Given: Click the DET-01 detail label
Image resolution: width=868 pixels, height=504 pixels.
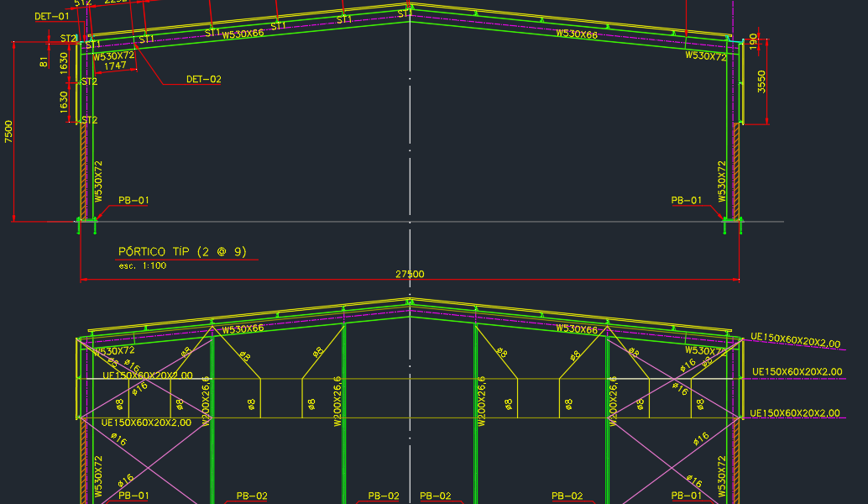Looking at the screenshot, I should click(x=51, y=16).
